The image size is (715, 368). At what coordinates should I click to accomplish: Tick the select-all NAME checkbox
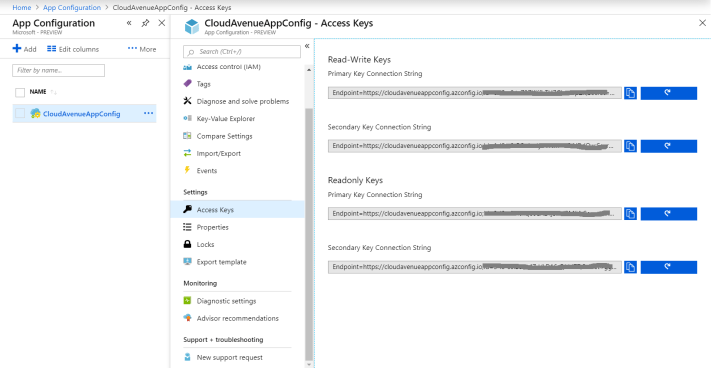coord(20,93)
